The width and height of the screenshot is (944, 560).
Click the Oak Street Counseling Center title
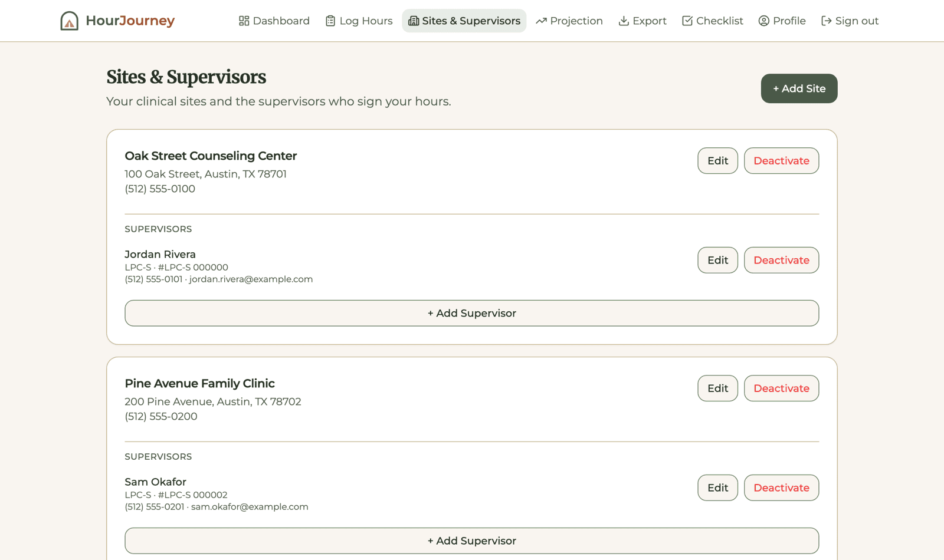click(x=211, y=156)
